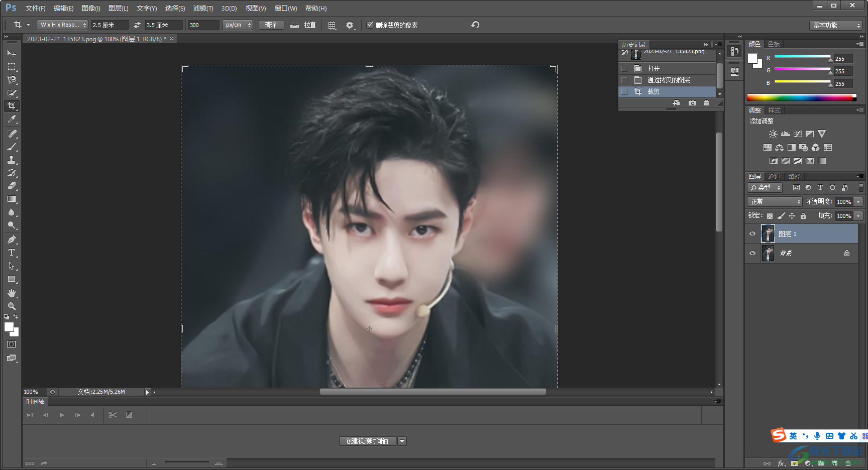Add a Curves adjustment layer
This screenshot has width=868, height=470.
pyautogui.click(x=798, y=134)
